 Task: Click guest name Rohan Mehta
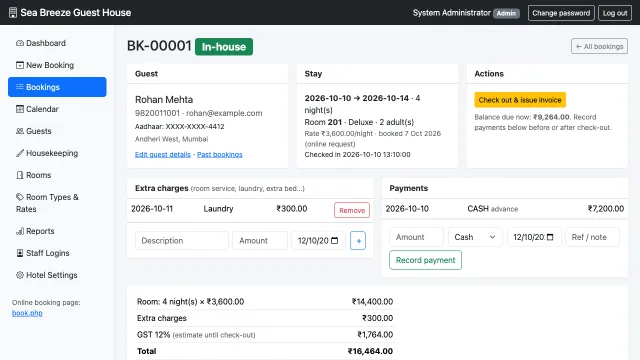click(x=164, y=100)
